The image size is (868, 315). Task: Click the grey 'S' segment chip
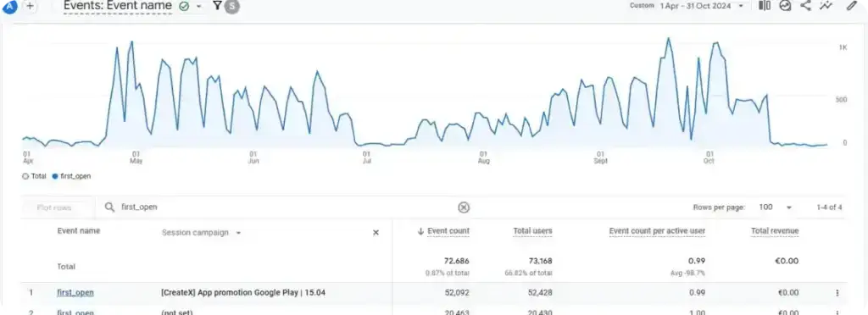(232, 6)
